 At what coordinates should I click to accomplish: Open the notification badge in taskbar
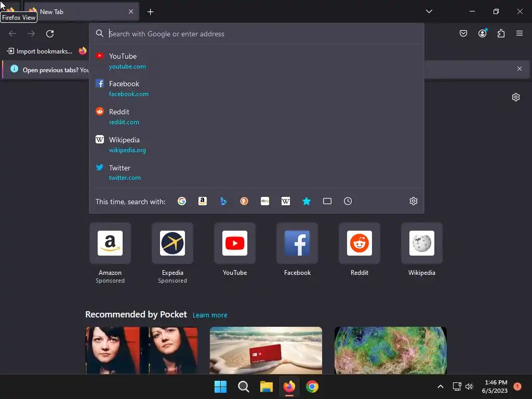click(x=517, y=387)
